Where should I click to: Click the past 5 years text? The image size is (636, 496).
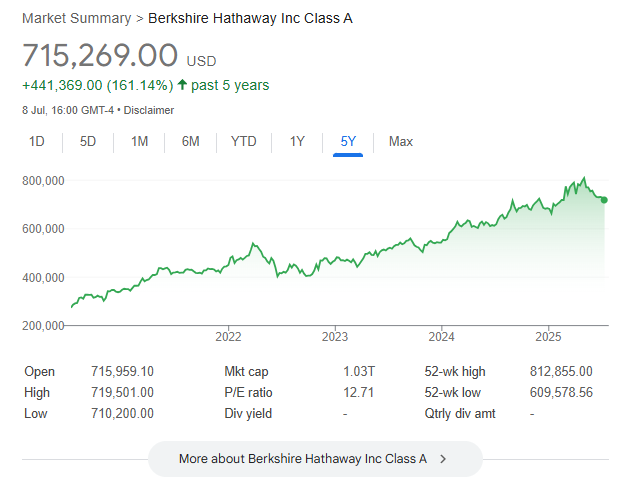tap(230, 85)
